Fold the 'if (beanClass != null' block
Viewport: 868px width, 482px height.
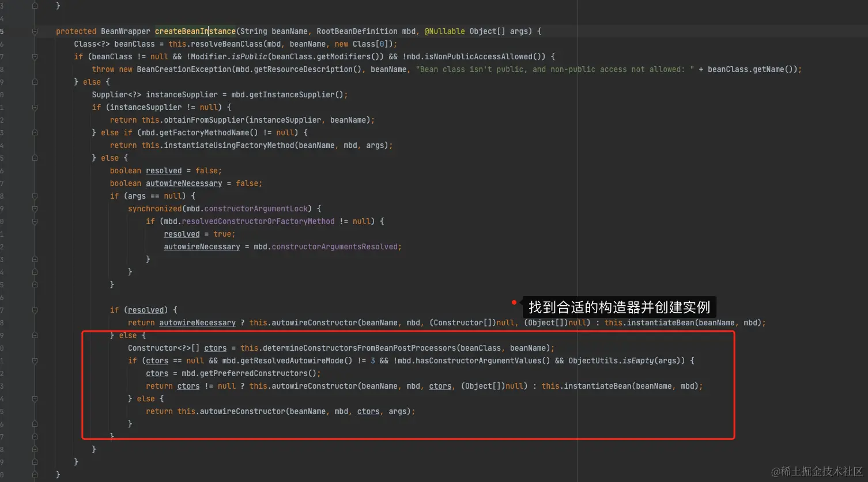(35, 56)
